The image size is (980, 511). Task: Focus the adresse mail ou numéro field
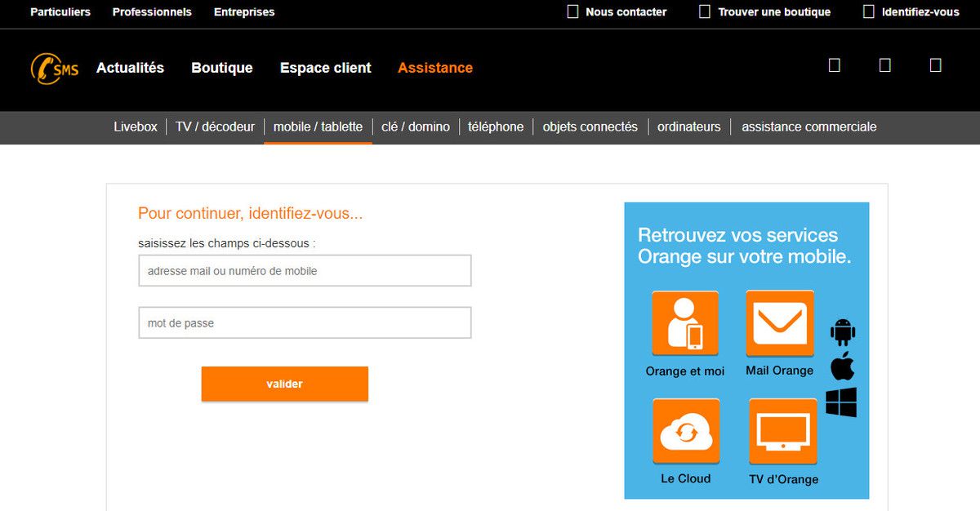coord(305,270)
